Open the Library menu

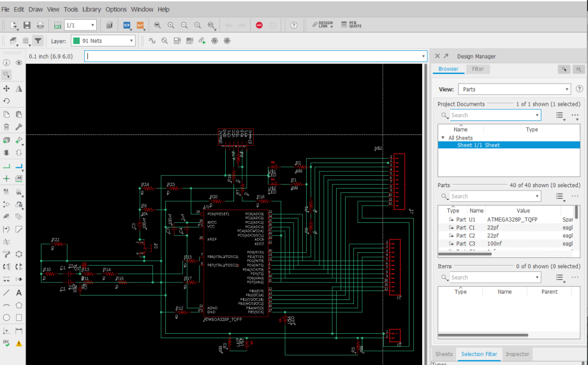(91, 10)
